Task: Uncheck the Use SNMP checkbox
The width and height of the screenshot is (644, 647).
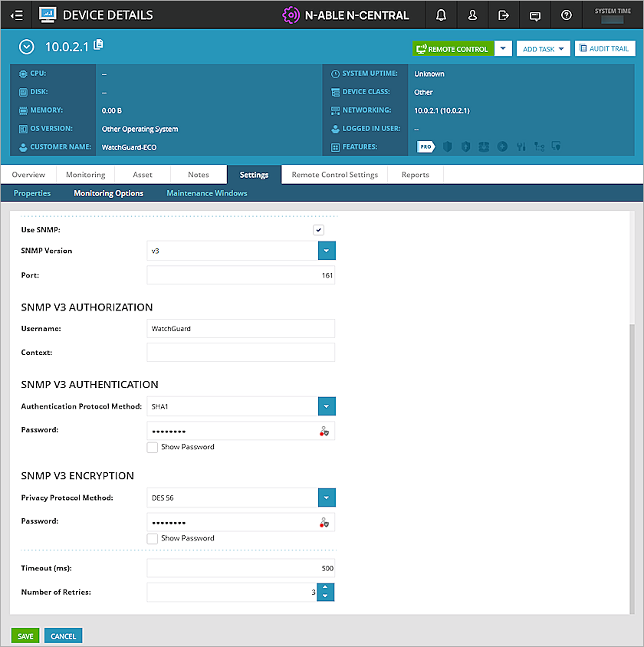Action: click(x=318, y=230)
